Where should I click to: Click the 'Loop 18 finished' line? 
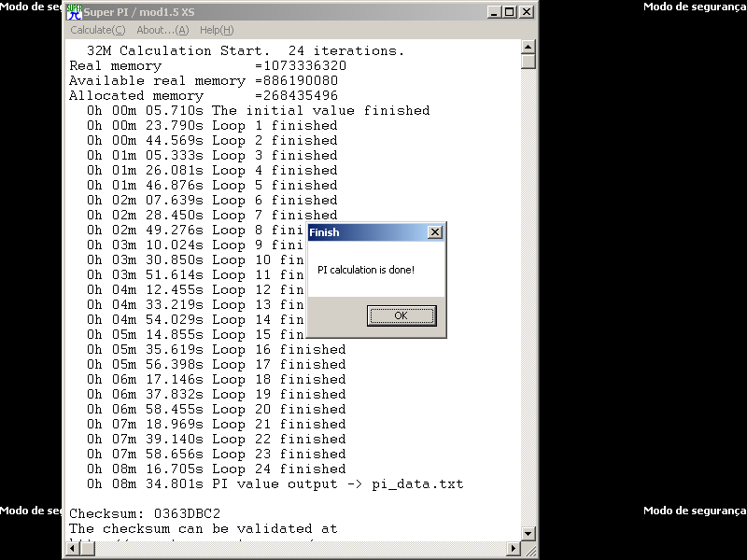pos(217,380)
